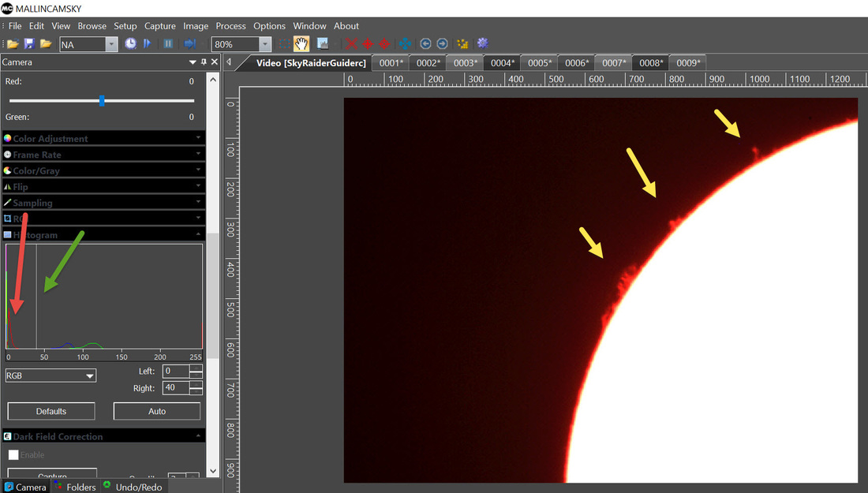Image resolution: width=868 pixels, height=493 pixels.
Task: Expand the Flip section
Action: pyautogui.click(x=103, y=186)
